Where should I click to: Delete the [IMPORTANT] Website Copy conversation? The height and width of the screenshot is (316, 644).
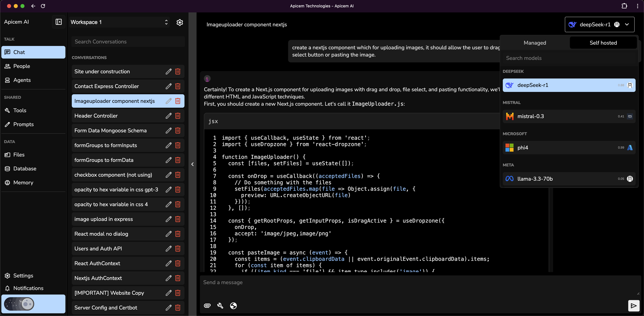coord(178,293)
